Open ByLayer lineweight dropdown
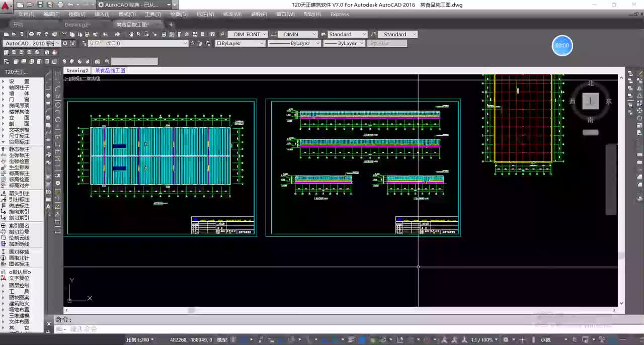This screenshot has height=345, width=644. point(344,43)
